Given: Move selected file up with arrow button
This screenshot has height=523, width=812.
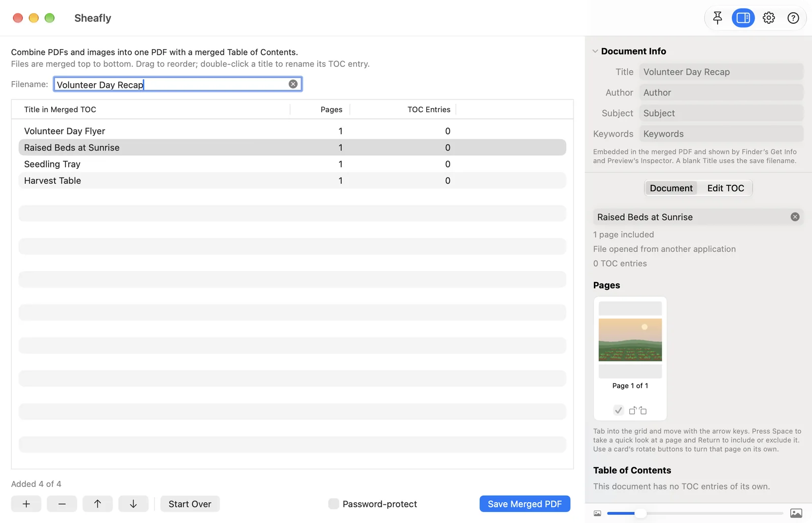Looking at the screenshot, I should tap(97, 504).
